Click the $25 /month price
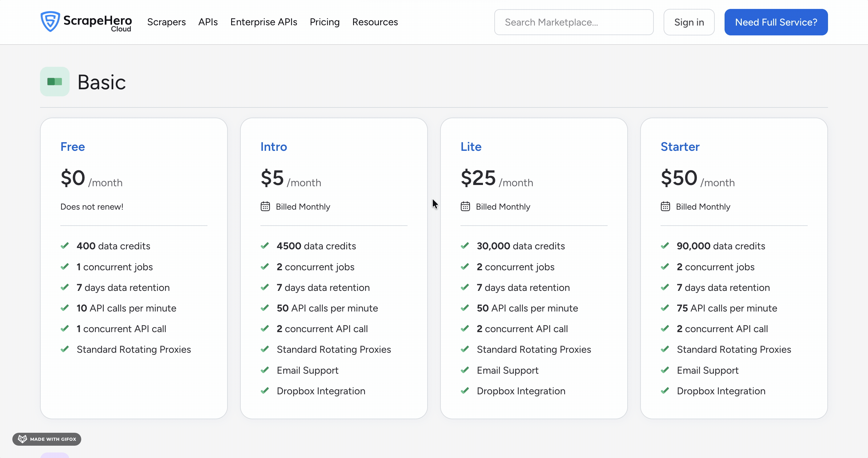 [x=497, y=178]
